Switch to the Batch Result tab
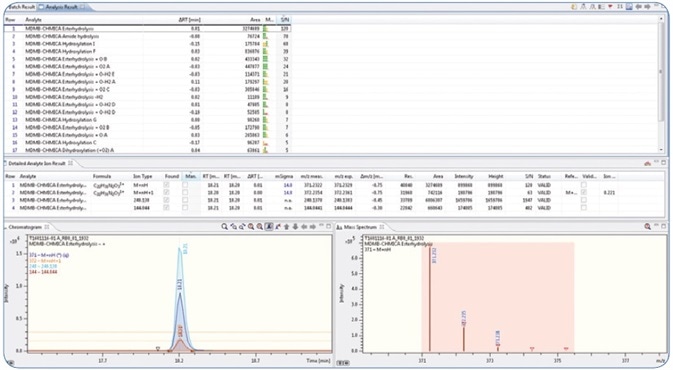Screen dimensions: 673x370 pyautogui.click(x=21, y=7)
